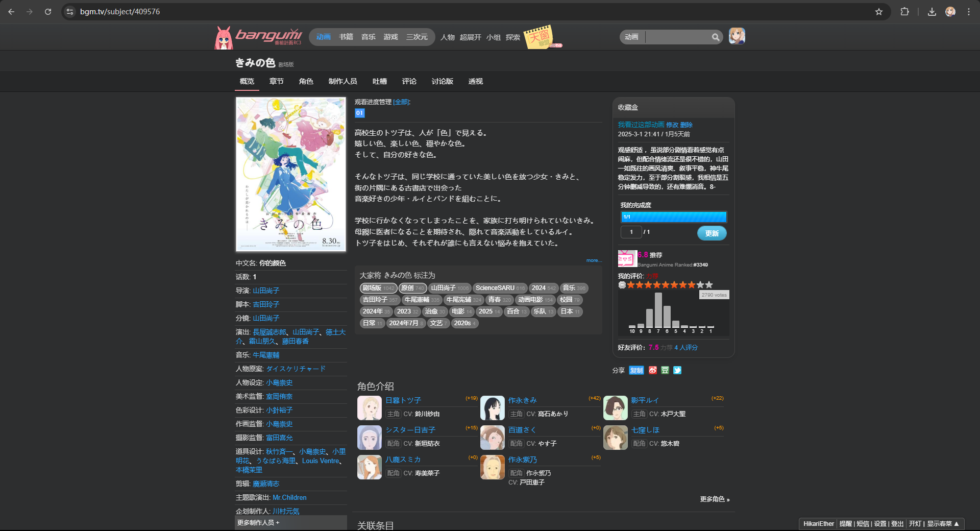Open 书籍 in top navigation
Viewport: 980px width, 531px height.
[x=346, y=37]
